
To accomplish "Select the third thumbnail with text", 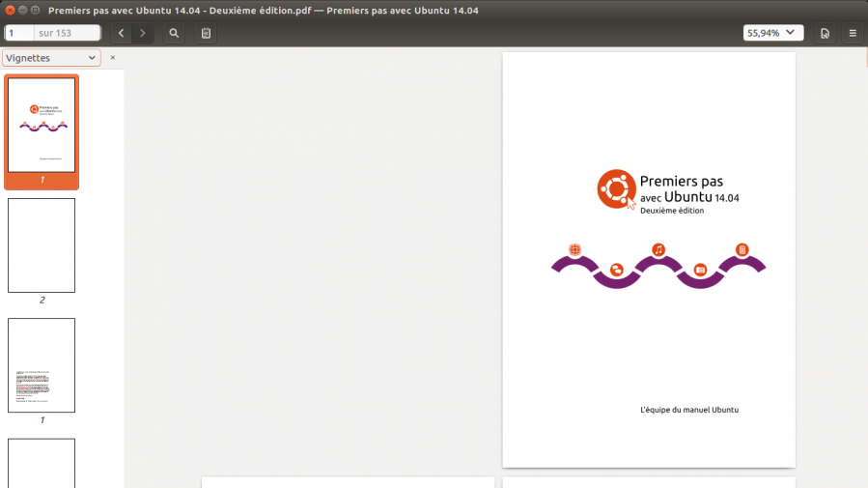I will 42,365.
